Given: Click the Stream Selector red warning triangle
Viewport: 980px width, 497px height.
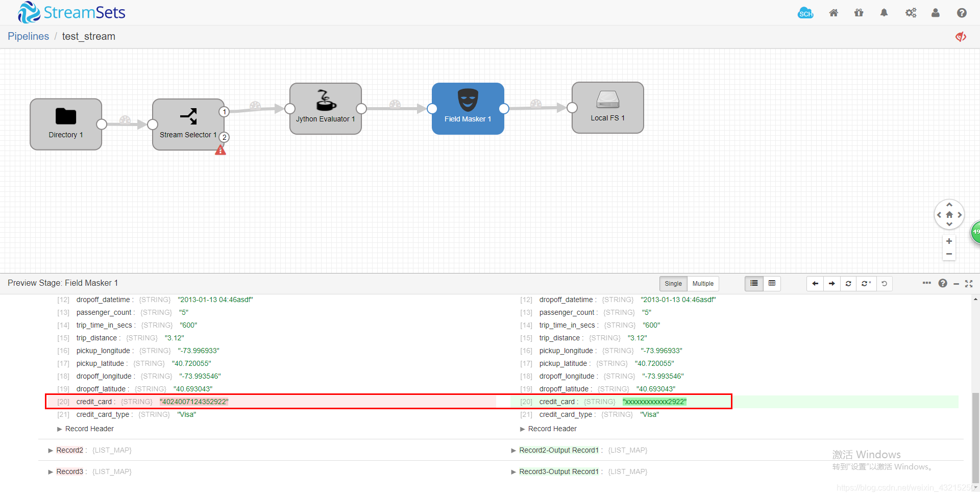Looking at the screenshot, I should [x=220, y=150].
